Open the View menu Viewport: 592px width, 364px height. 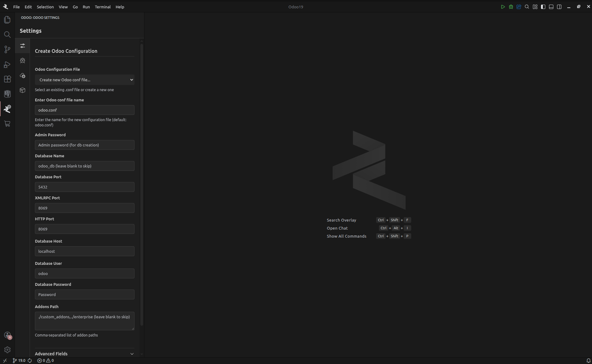pos(63,7)
